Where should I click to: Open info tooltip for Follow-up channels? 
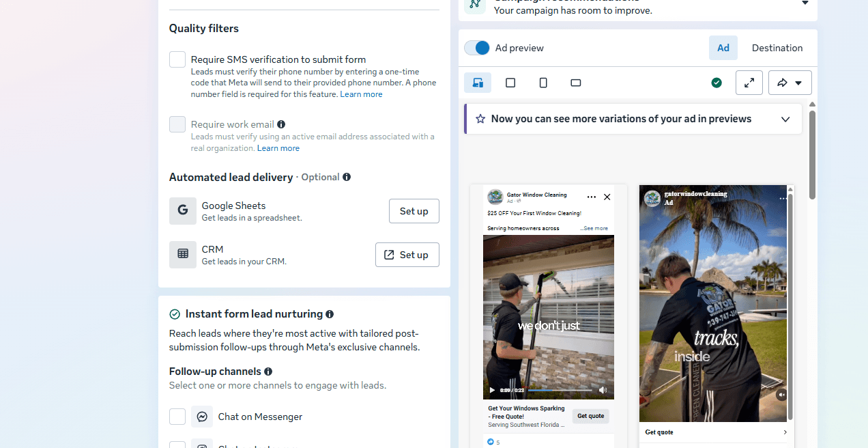268,372
